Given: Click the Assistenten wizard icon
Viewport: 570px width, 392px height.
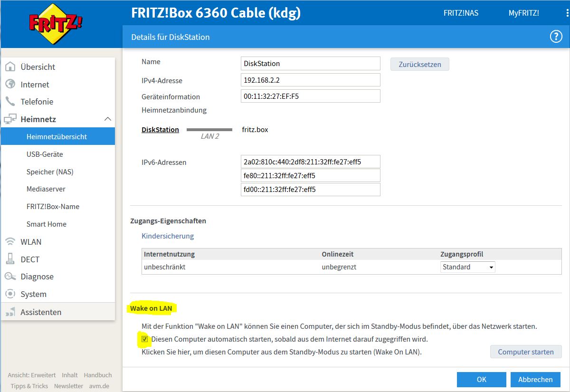Looking at the screenshot, I should coord(10,312).
